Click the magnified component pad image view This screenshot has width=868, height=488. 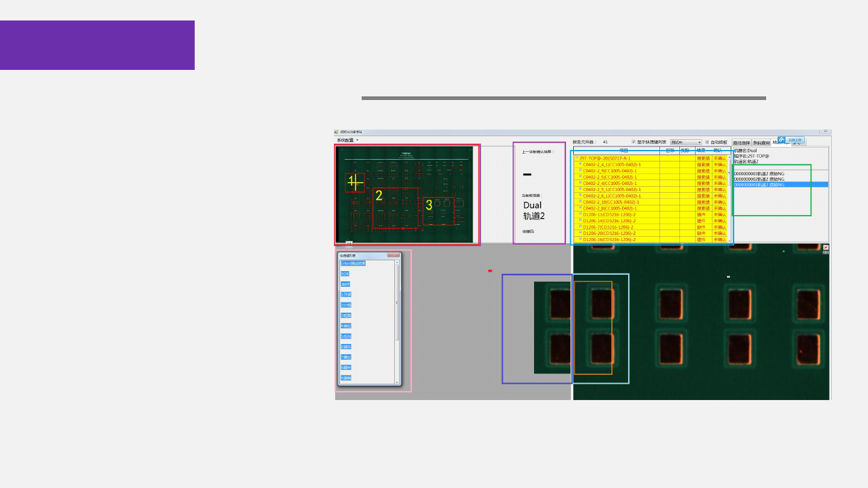[701, 322]
